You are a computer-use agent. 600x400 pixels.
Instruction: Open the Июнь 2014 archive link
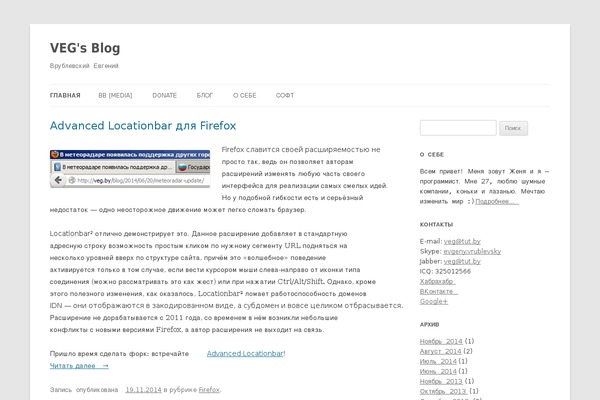pos(438,371)
